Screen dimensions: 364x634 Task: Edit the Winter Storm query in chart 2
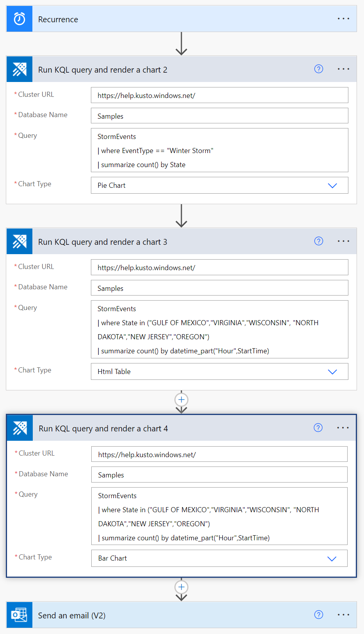point(220,150)
